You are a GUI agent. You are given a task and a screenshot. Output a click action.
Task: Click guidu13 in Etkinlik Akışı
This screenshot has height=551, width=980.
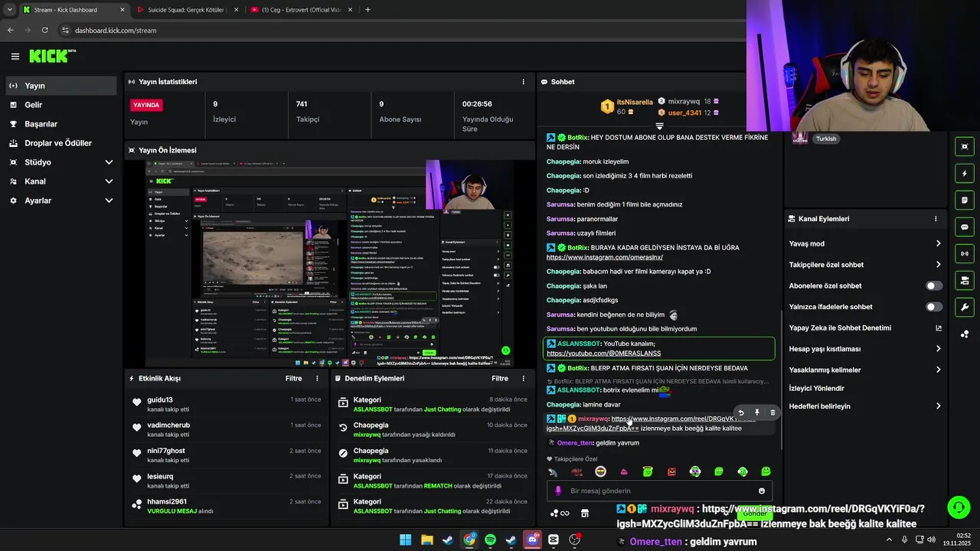160,400
